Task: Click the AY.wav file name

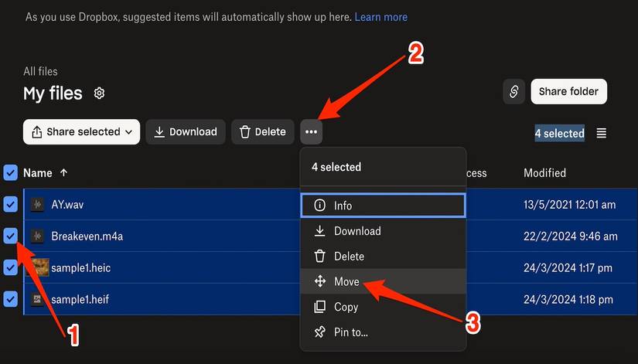Action: point(67,204)
